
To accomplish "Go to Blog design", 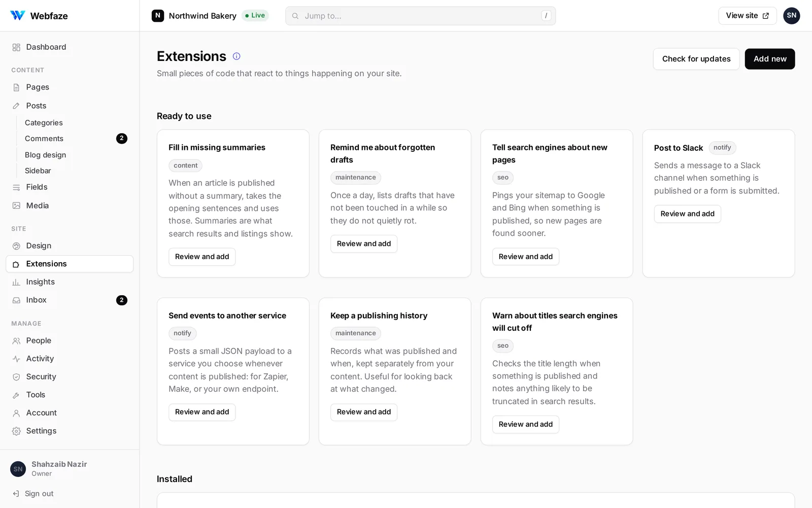I will pyautogui.click(x=45, y=155).
